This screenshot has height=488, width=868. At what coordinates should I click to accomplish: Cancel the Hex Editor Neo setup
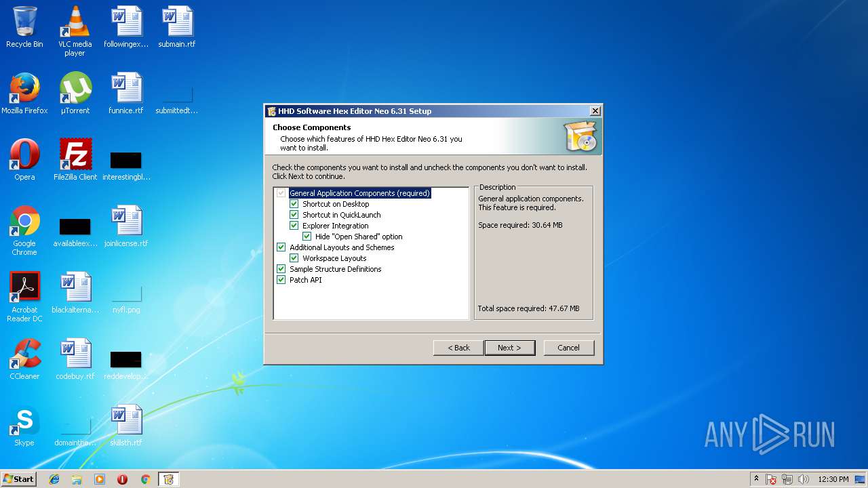(568, 348)
